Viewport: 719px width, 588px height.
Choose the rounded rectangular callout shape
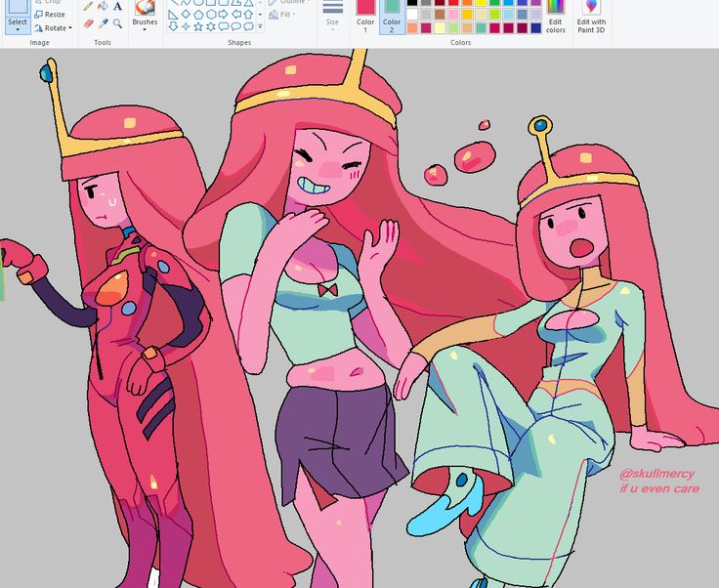pos(224,26)
